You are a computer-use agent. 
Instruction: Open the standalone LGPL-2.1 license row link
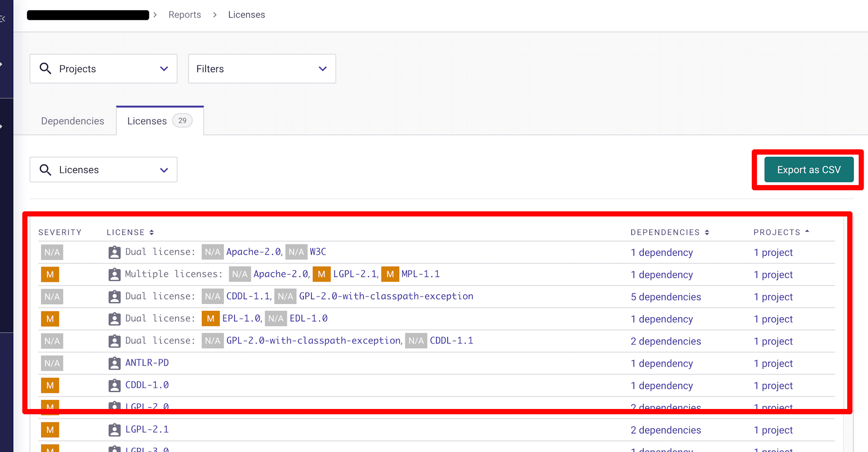point(147,429)
